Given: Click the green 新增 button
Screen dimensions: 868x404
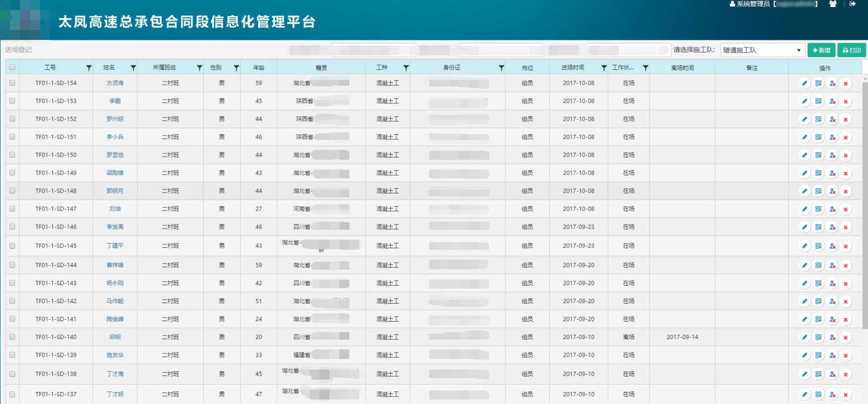Looking at the screenshot, I should coord(821,50).
